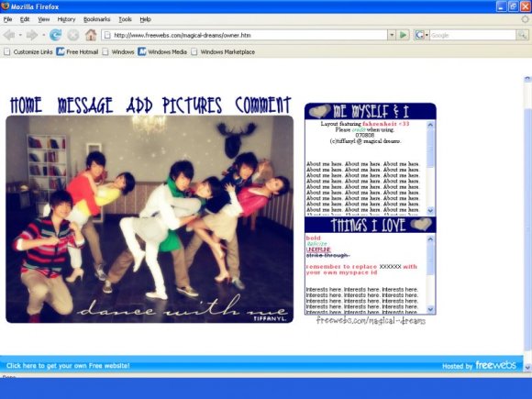This screenshot has width=532, height=399.
Task: Click the green Go arrow button
Action: [x=403, y=35]
